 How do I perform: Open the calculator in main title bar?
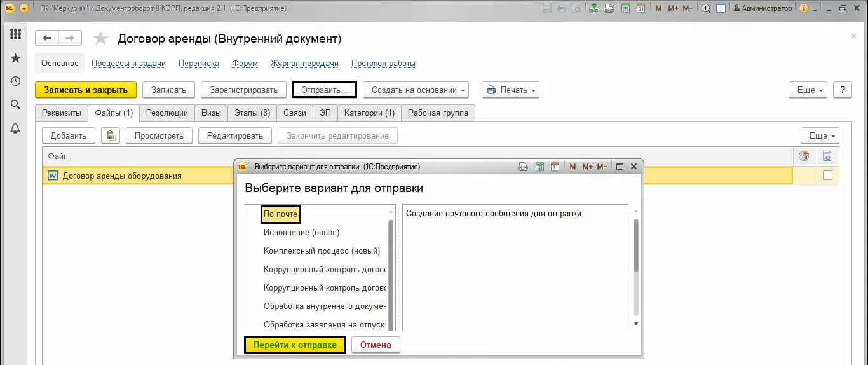(x=626, y=8)
